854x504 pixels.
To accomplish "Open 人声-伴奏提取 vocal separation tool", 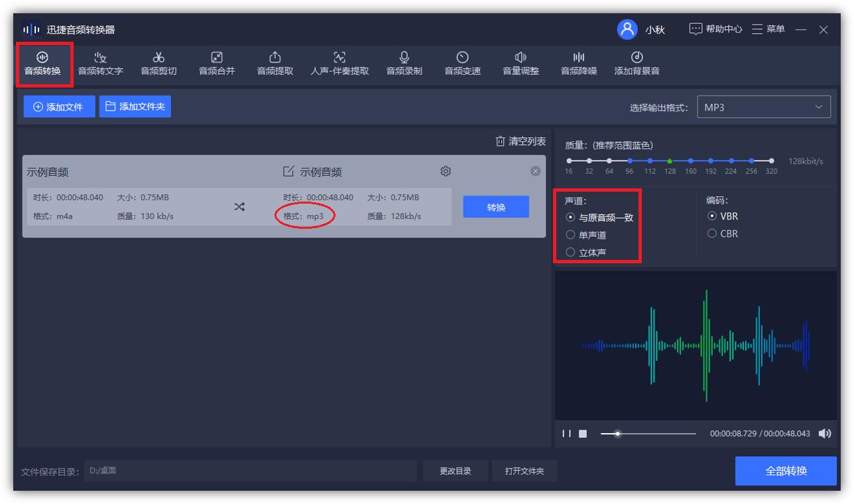I will [339, 64].
